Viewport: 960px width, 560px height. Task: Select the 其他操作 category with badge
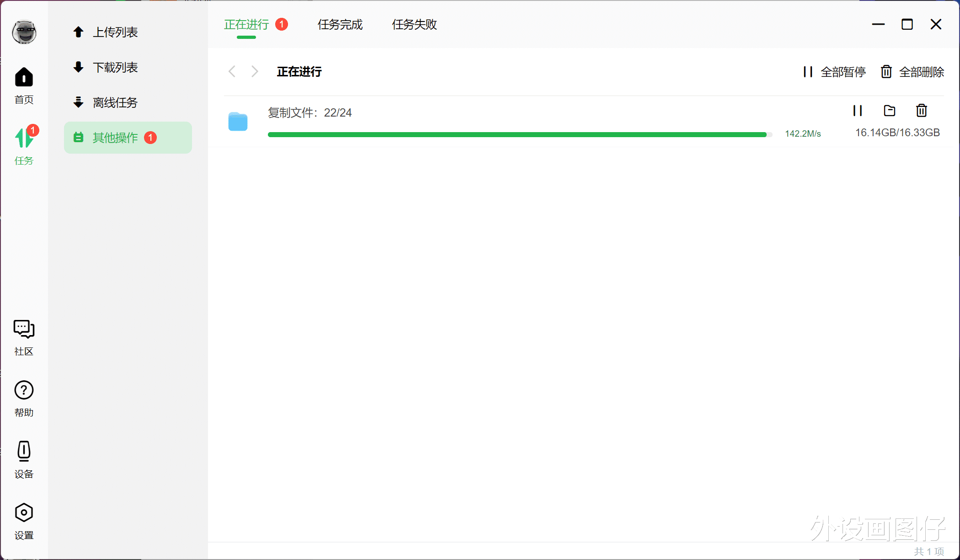pyautogui.click(x=115, y=138)
